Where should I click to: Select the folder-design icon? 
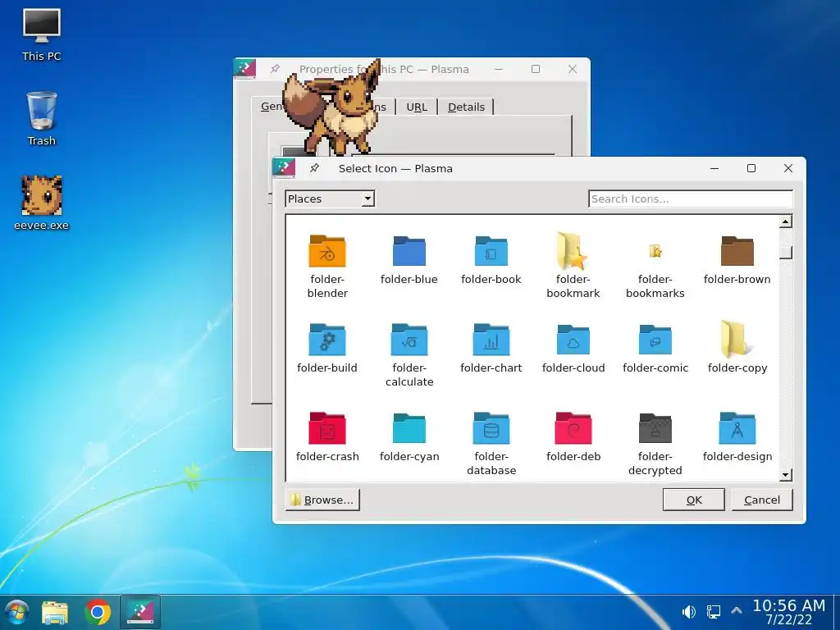point(737,428)
